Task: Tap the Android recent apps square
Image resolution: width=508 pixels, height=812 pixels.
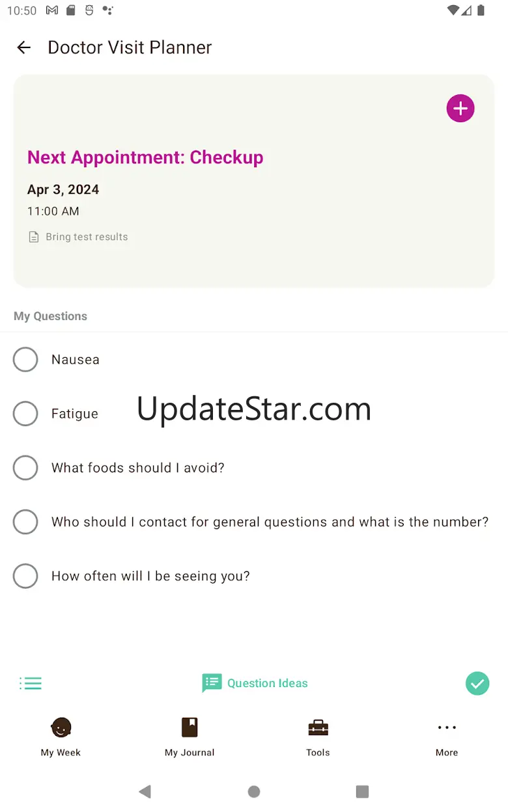Action: coord(362,791)
